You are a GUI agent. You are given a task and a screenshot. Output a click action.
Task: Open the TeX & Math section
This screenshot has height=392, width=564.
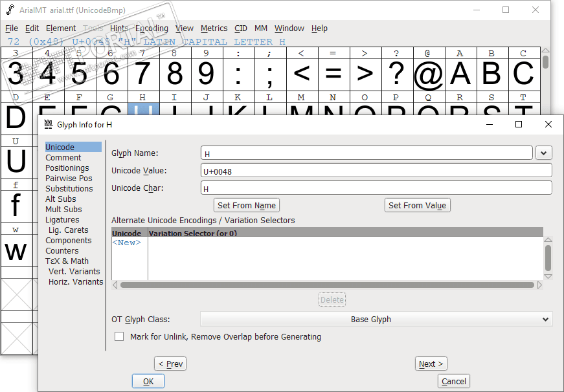pos(67,261)
